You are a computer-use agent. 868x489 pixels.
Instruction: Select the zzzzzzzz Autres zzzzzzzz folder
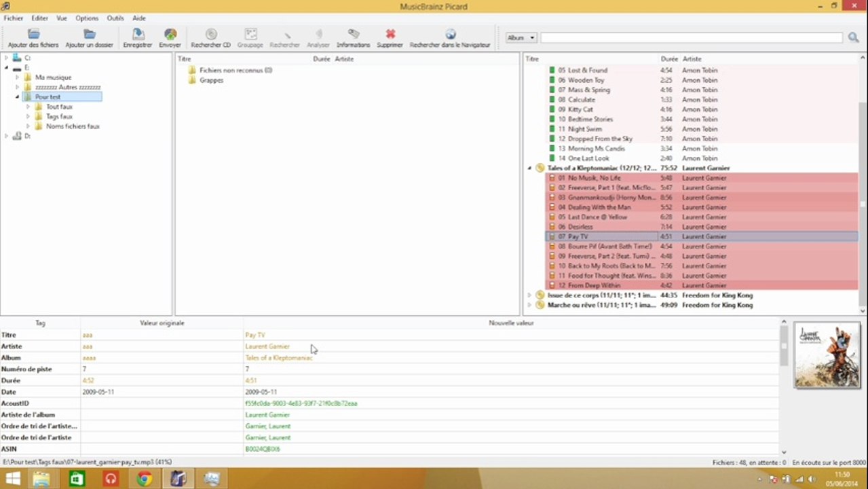pos(67,87)
